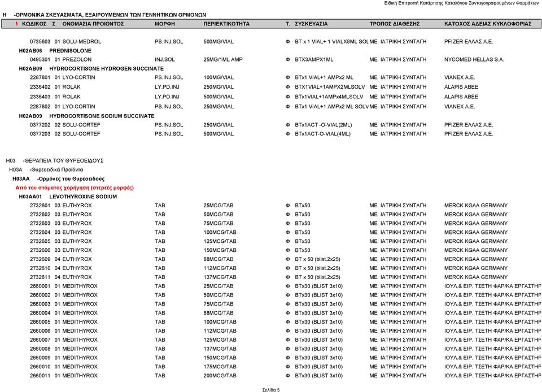The image size is (542, 392).
Task: Select code 2287802 LYO-CORTIN row
Action: point(252,106)
